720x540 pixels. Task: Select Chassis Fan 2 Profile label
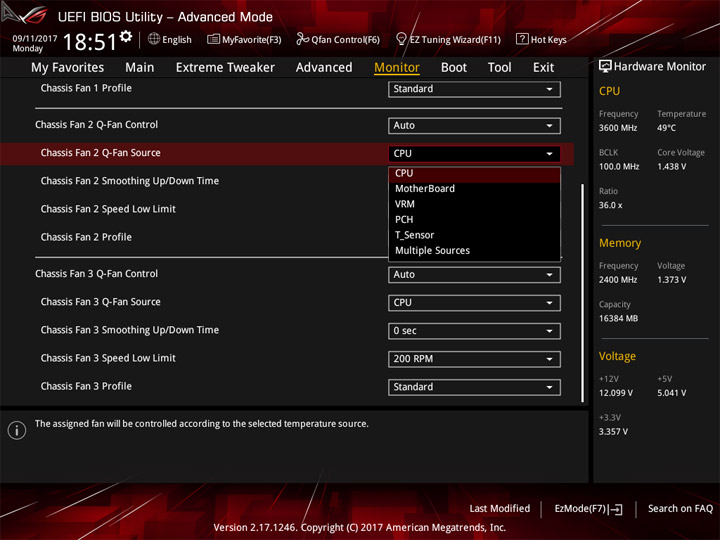click(x=86, y=237)
